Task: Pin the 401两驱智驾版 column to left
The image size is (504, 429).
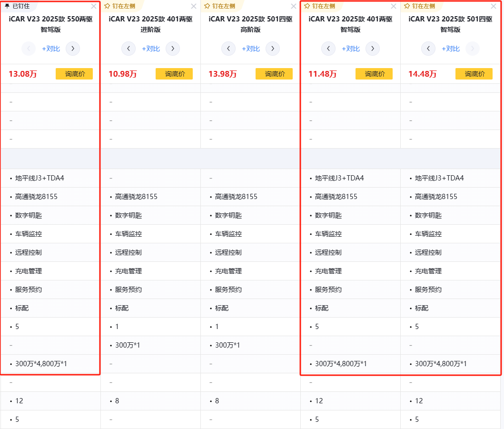Action: click(x=322, y=6)
